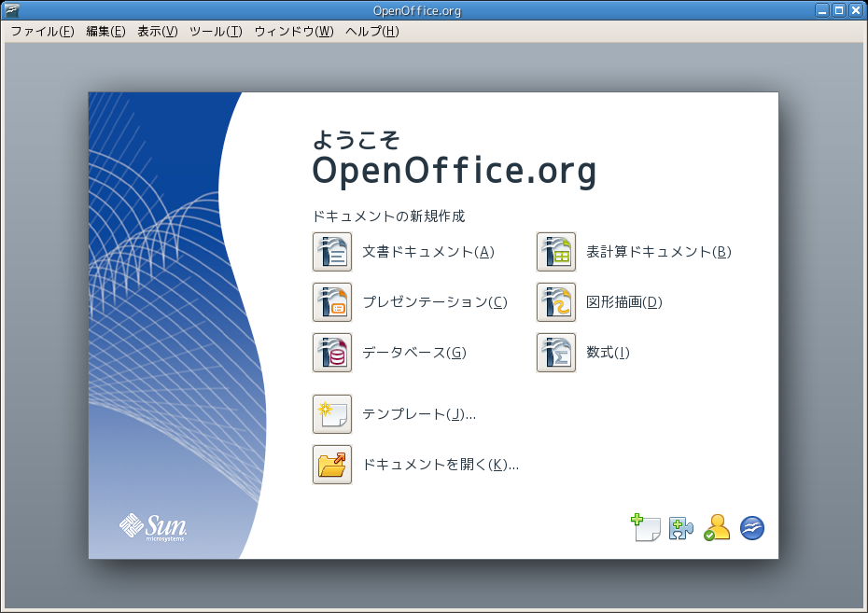The image size is (868, 613).
Task: Open the ファイル(F) menu
Action: click(43, 32)
